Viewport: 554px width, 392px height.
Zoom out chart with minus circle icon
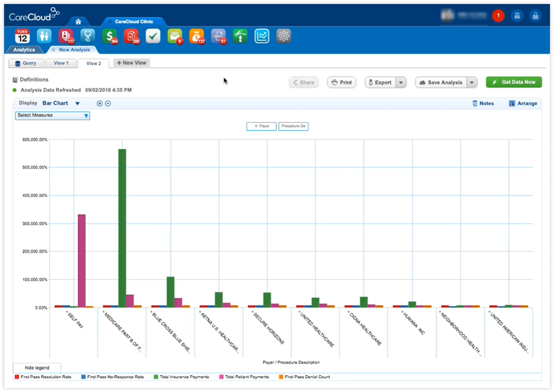click(108, 104)
